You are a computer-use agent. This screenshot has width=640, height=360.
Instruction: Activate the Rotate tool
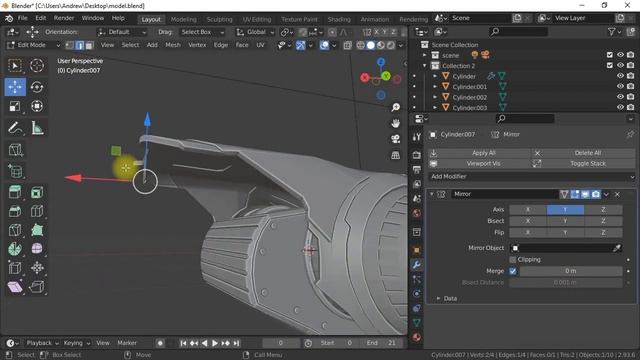[37, 87]
